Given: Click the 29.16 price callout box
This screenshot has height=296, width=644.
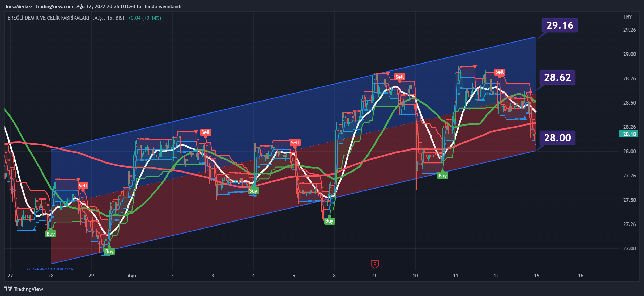Looking at the screenshot, I should (x=560, y=25).
